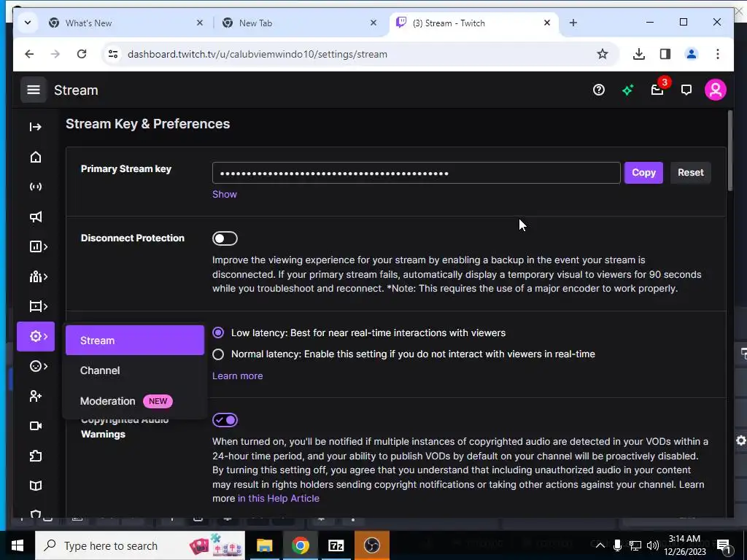
Task: Open the camera streaming tools icon
Action: click(x=35, y=426)
